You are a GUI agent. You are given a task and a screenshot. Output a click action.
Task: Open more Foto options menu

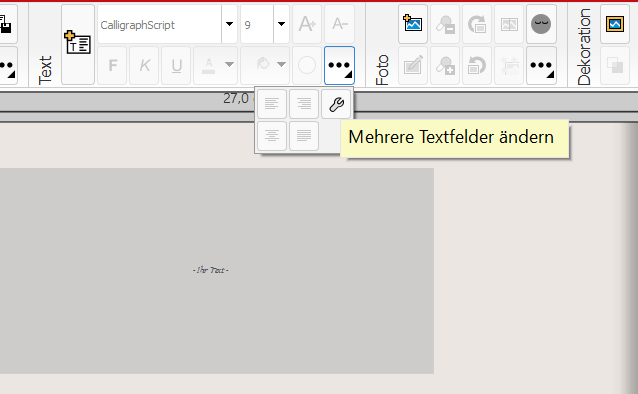point(541,66)
